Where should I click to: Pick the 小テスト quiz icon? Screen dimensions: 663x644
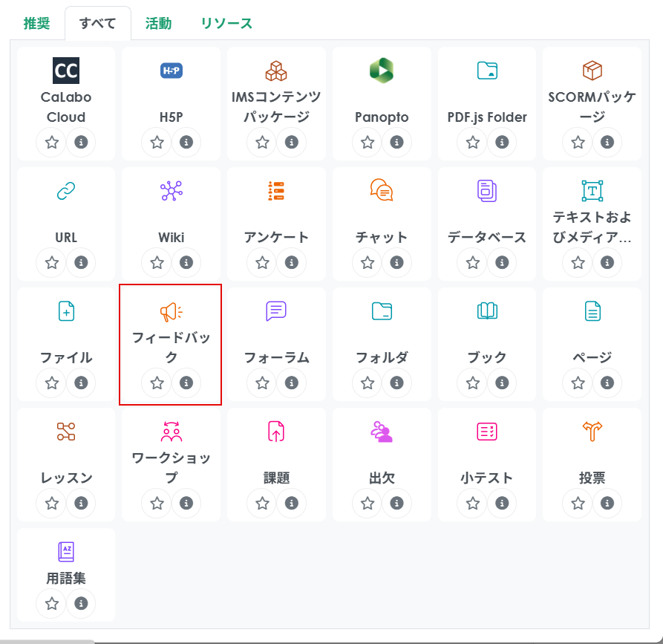tap(487, 432)
